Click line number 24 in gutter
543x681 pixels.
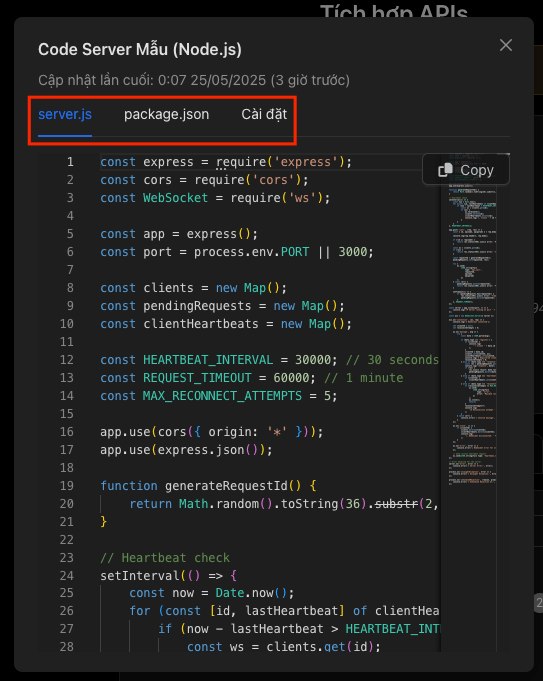point(66,575)
